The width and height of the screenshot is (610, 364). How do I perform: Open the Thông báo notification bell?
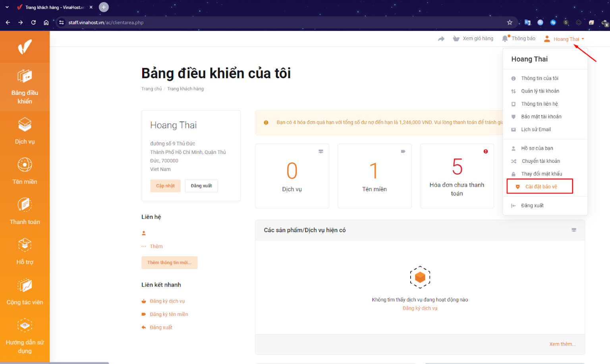[505, 38]
